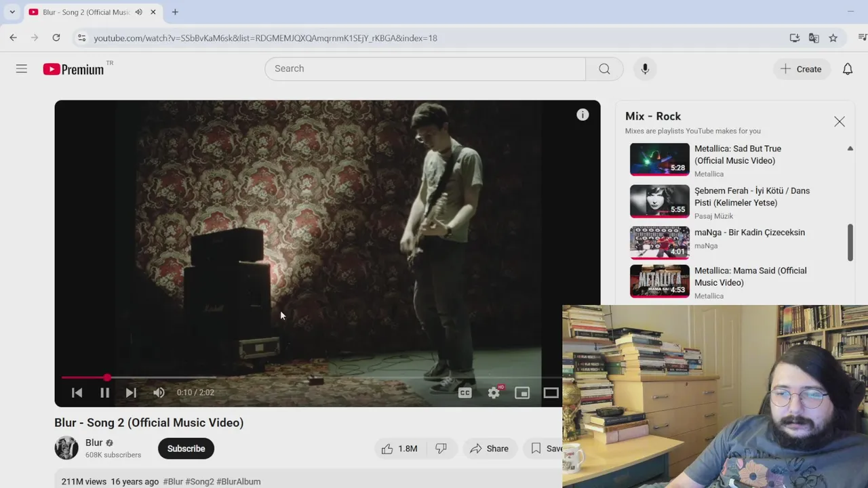This screenshot has width=868, height=488.
Task: Open new browser tab
Action: 175,12
